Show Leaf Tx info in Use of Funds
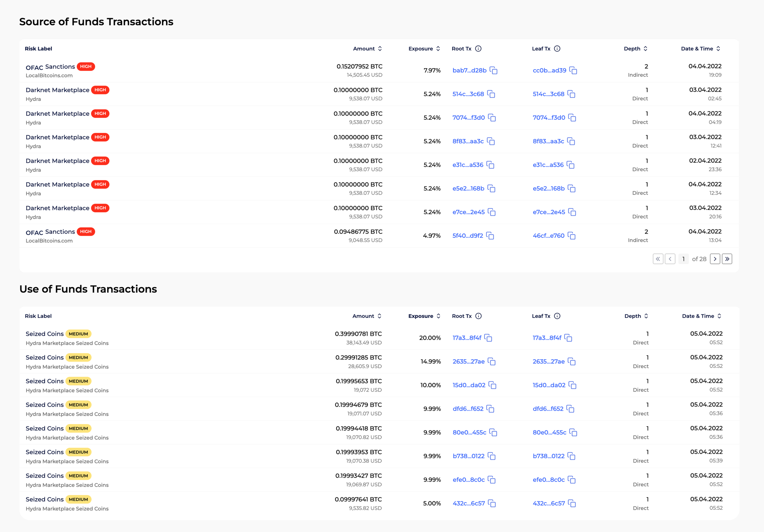This screenshot has width=764, height=532. tap(557, 316)
